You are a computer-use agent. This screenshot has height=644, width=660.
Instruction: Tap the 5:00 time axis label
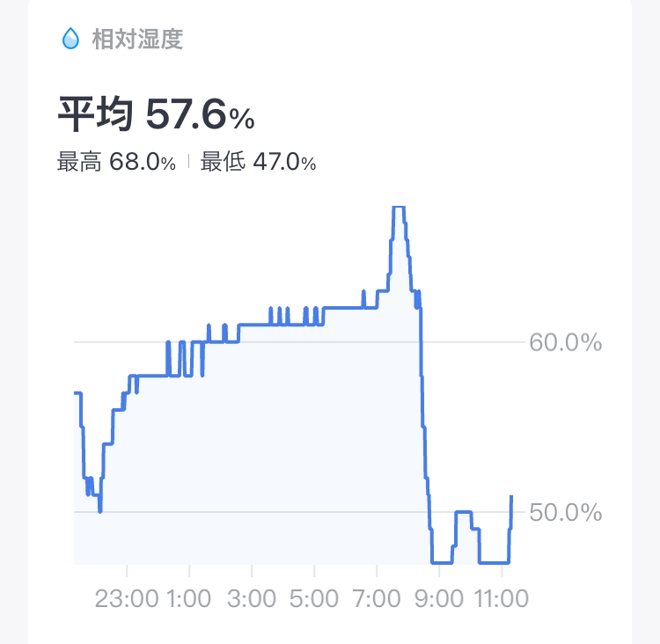point(314,599)
